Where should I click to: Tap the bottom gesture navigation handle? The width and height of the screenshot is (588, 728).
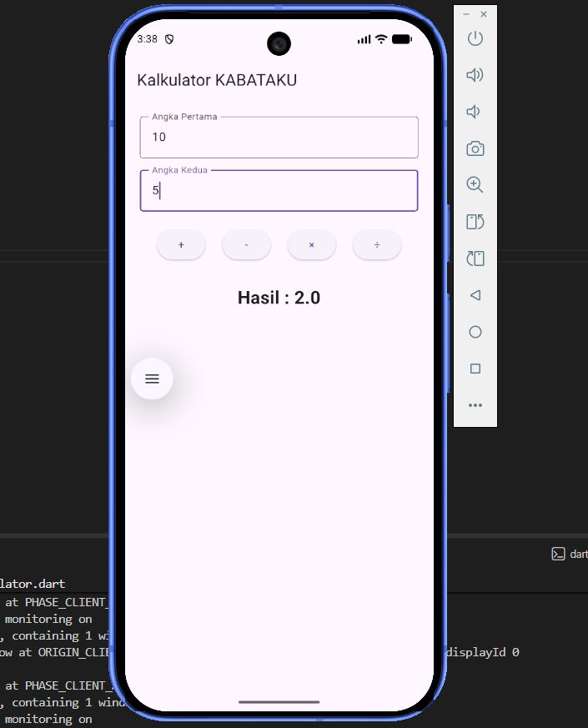[279, 702]
